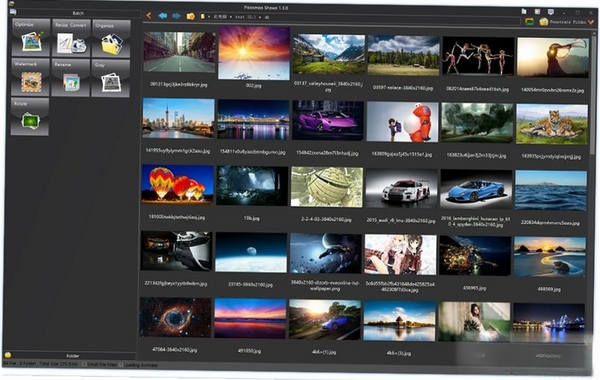
Task: Toggle the Small File Filter checkbox
Action: tap(85, 365)
